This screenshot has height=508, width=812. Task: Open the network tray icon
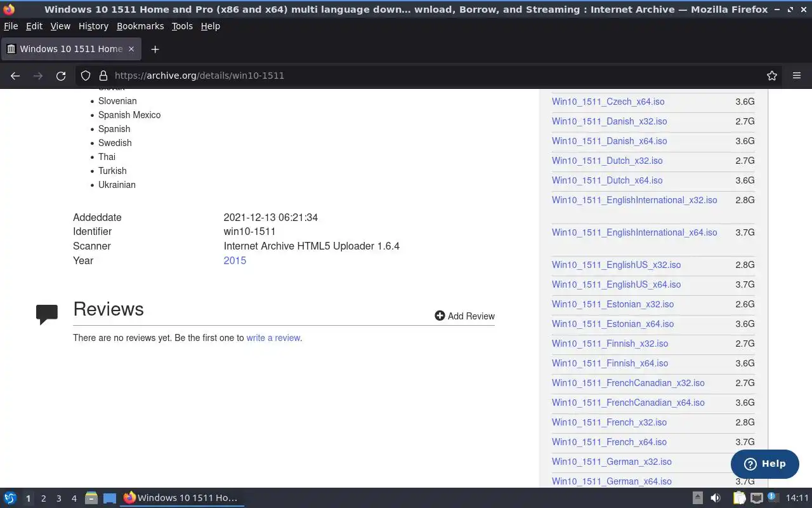click(x=756, y=498)
